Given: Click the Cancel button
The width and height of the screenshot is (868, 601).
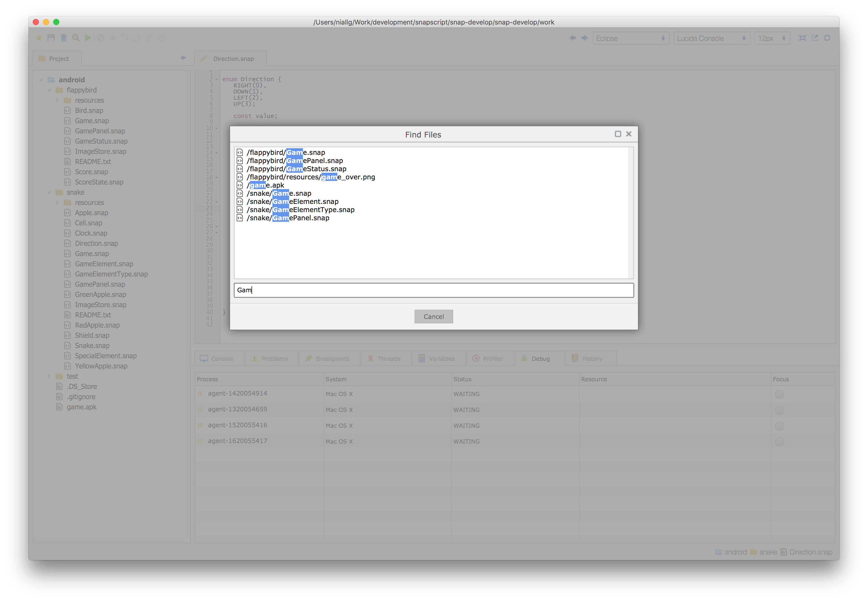Looking at the screenshot, I should pyautogui.click(x=433, y=317).
